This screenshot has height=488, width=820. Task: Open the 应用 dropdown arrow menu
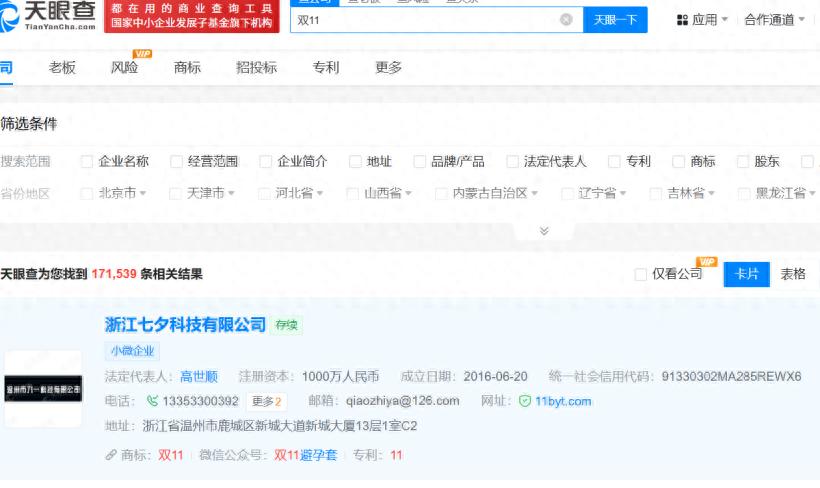[725, 19]
